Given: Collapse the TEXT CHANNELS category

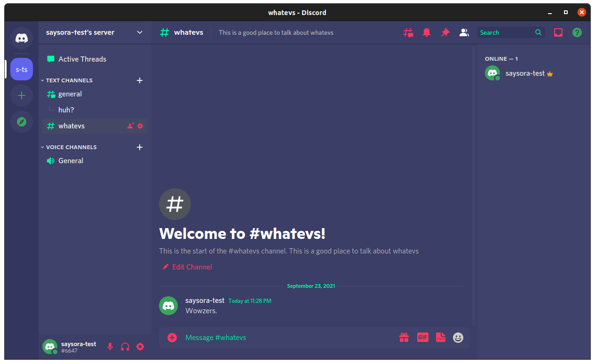Looking at the screenshot, I should (x=69, y=80).
